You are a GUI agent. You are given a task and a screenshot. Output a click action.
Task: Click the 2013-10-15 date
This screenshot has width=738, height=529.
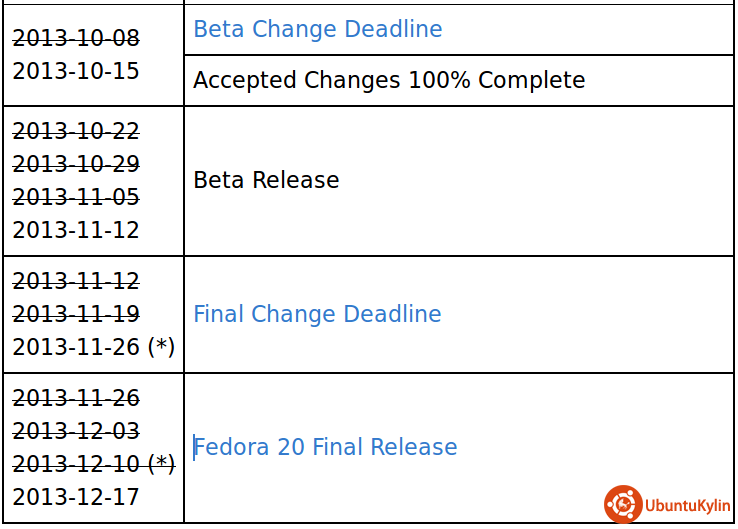76,71
